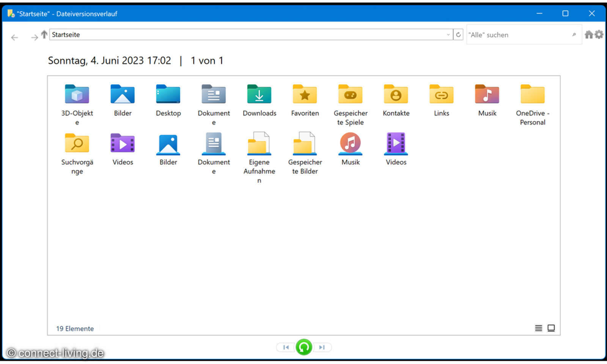
Task: Switch to list view at bottom right
Action: pyautogui.click(x=538, y=328)
